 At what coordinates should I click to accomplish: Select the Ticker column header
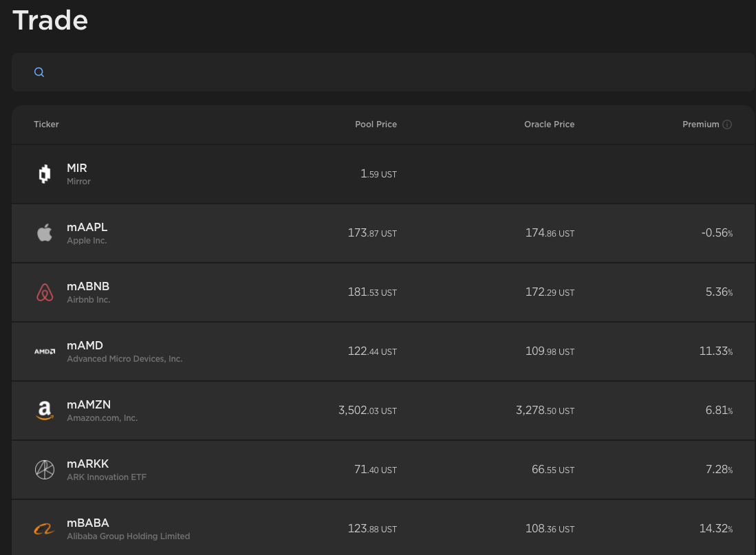coord(46,124)
